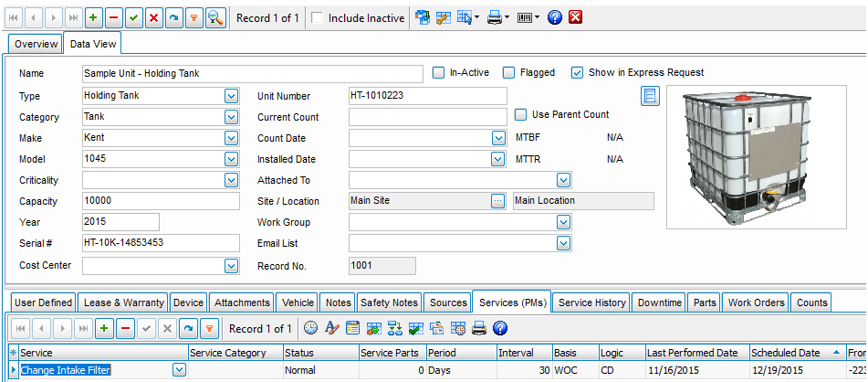Image resolution: width=868 pixels, height=382 pixels.
Task: Click the Unit Number field
Action: click(x=428, y=95)
